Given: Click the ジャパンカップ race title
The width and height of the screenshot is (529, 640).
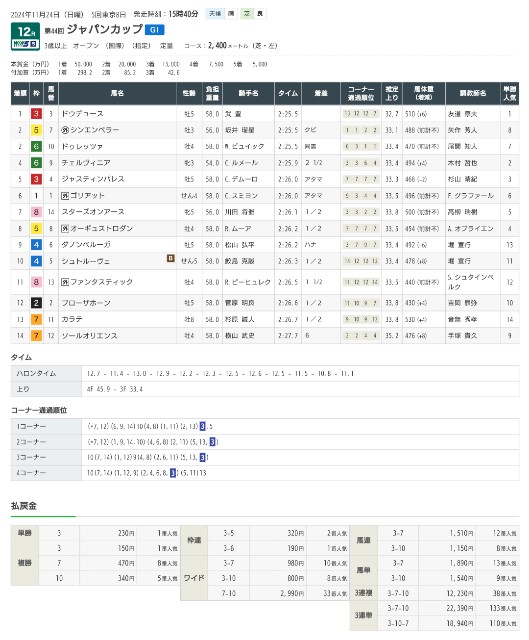Looking at the screenshot, I should click(x=105, y=29).
